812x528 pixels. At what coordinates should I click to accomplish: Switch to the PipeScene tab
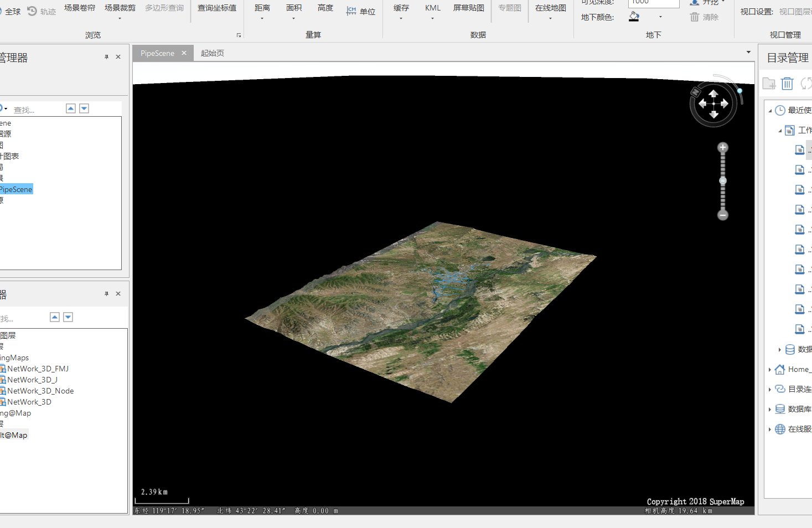157,53
